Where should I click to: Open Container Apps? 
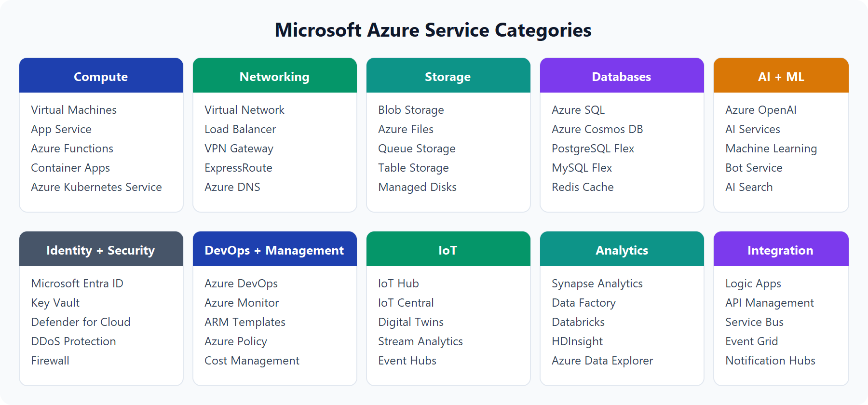(x=70, y=168)
